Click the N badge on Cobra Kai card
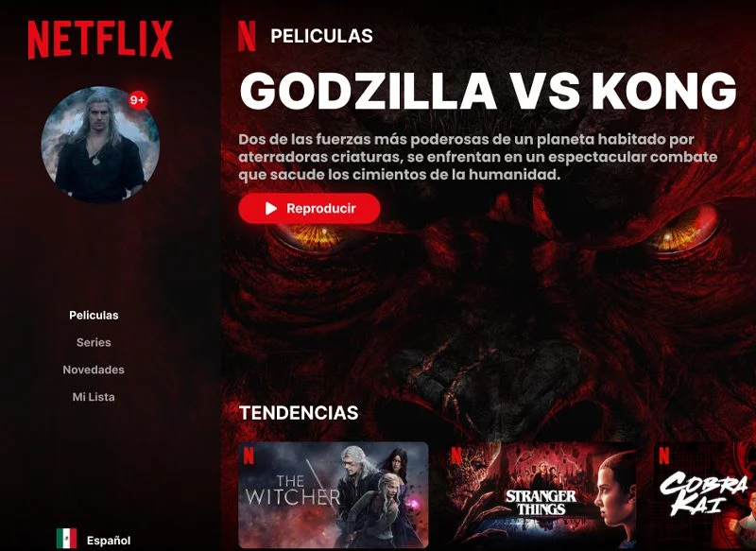 tap(664, 456)
